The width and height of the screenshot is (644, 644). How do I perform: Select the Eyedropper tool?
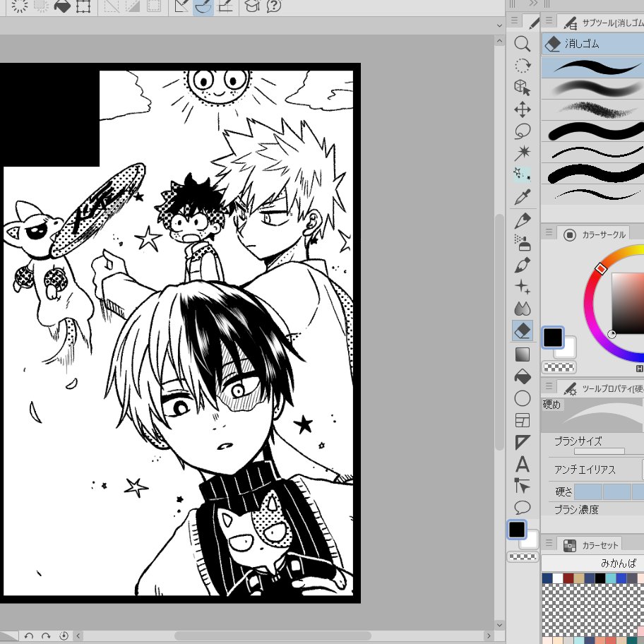522,197
